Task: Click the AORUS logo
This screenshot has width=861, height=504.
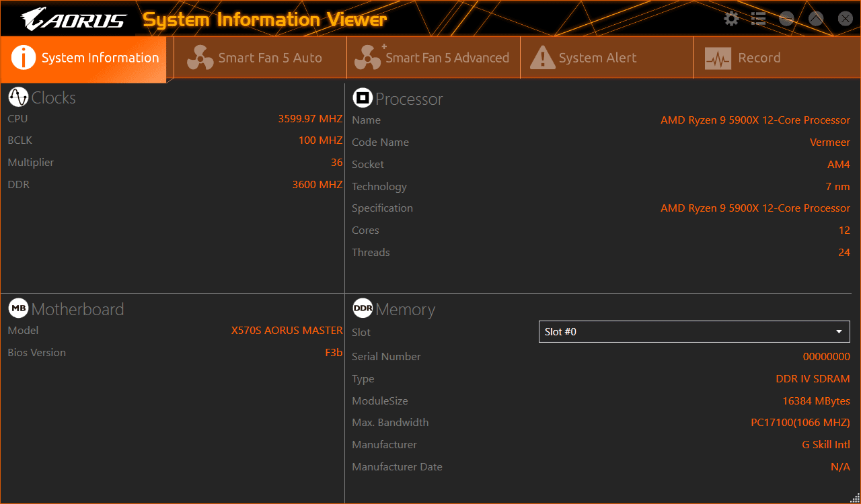Action: tap(73, 19)
